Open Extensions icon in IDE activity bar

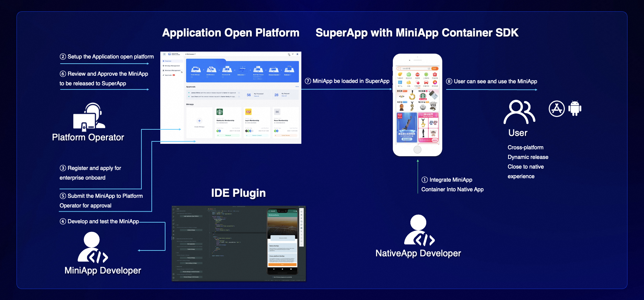[173, 224]
